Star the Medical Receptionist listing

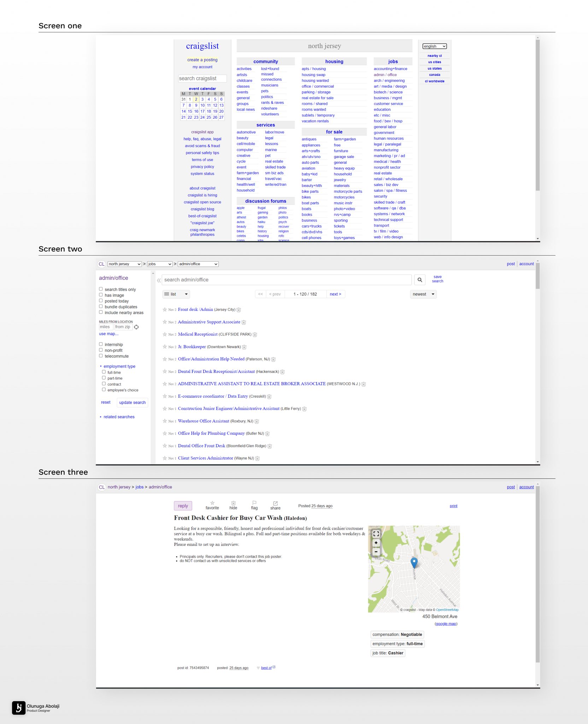click(x=165, y=334)
